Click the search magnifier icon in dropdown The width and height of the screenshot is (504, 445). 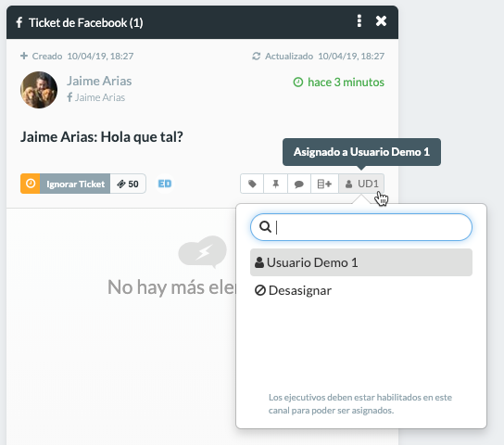click(x=265, y=227)
